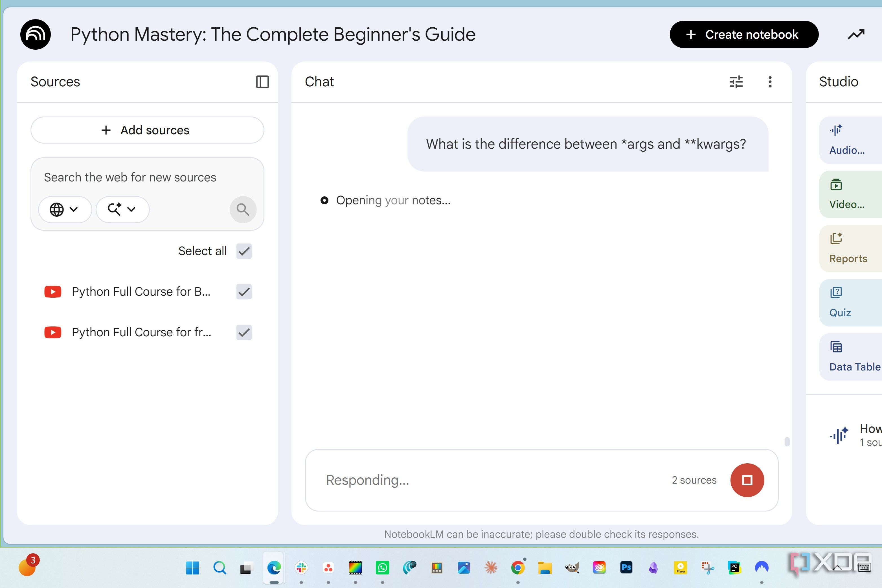The image size is (882, 588).
Task: Stop the response with red button
Action: 747,480
